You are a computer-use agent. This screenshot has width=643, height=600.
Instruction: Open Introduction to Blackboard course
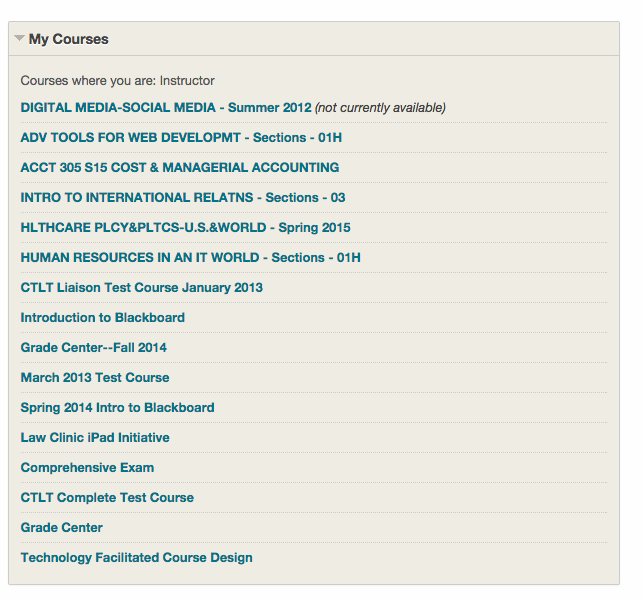pyautogui.click(x=103, y=317)
